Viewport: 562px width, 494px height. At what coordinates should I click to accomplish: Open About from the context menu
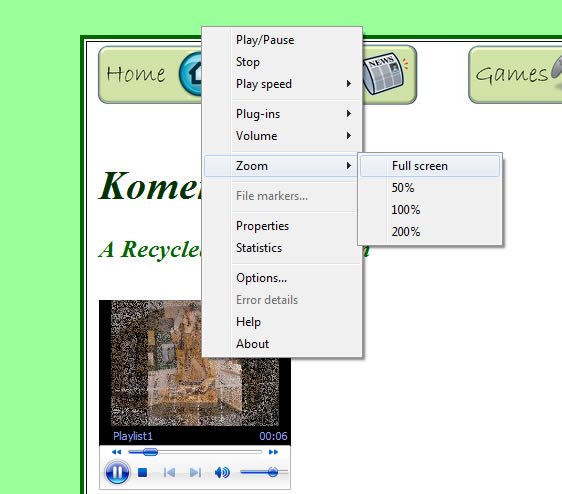point(282,344)
